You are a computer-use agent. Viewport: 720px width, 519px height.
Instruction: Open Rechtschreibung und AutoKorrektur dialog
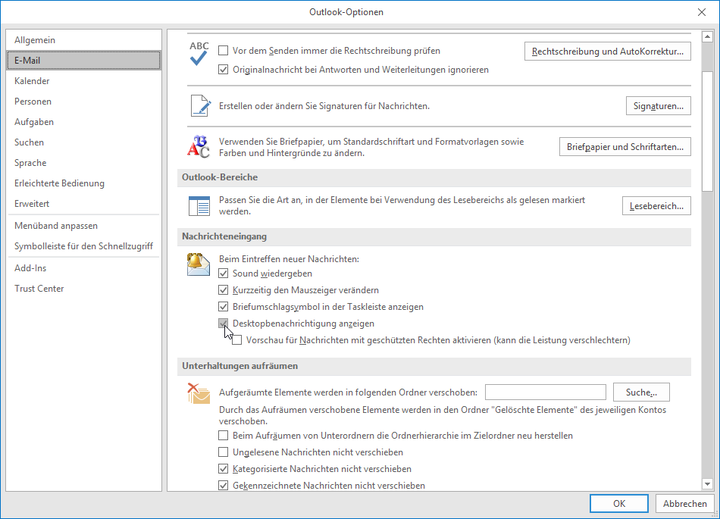click(x=608, y=51)
